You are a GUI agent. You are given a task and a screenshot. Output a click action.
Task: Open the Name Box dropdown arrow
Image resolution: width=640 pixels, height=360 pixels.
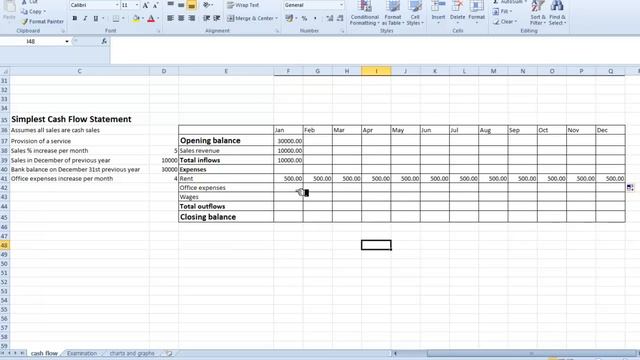click(67, 41)
